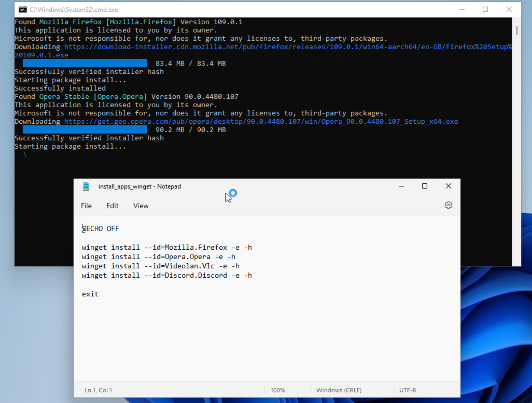Close the cmd.exe window
Screen dimensions: 532x403
[509, 10]
